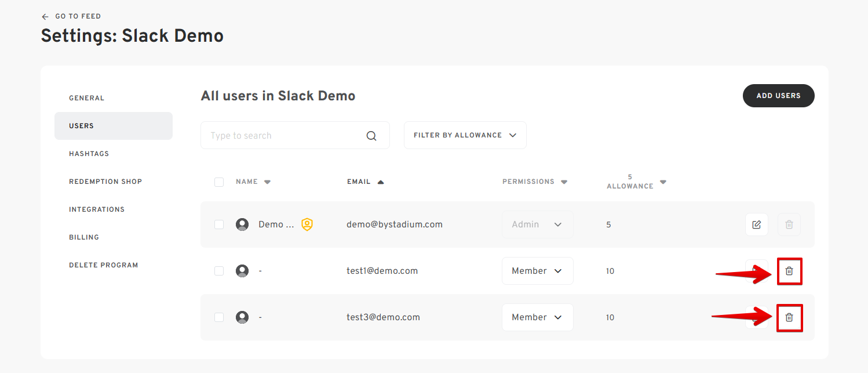Check the box for test1@demo.com
This screenshot has height=373, width=868.
click(219, 271)
